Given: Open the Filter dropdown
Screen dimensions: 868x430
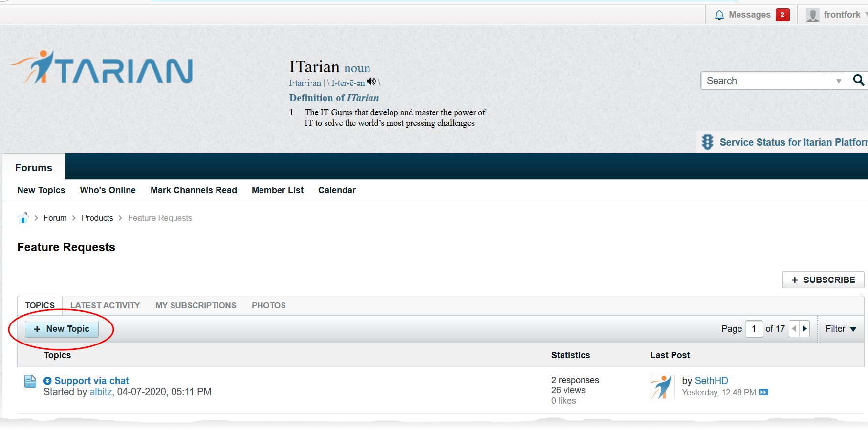Looking at the screenshot, I should [841, 329].
